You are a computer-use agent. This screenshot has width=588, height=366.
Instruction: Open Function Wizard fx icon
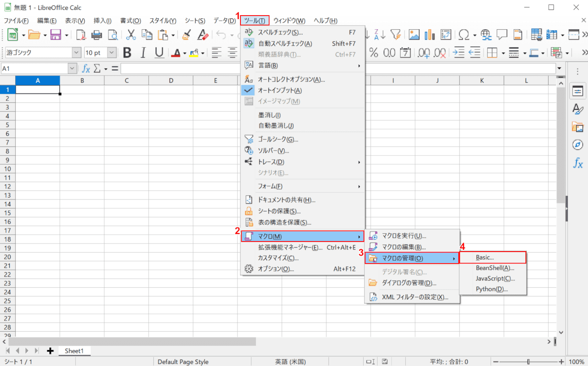(x=86, y=69)
